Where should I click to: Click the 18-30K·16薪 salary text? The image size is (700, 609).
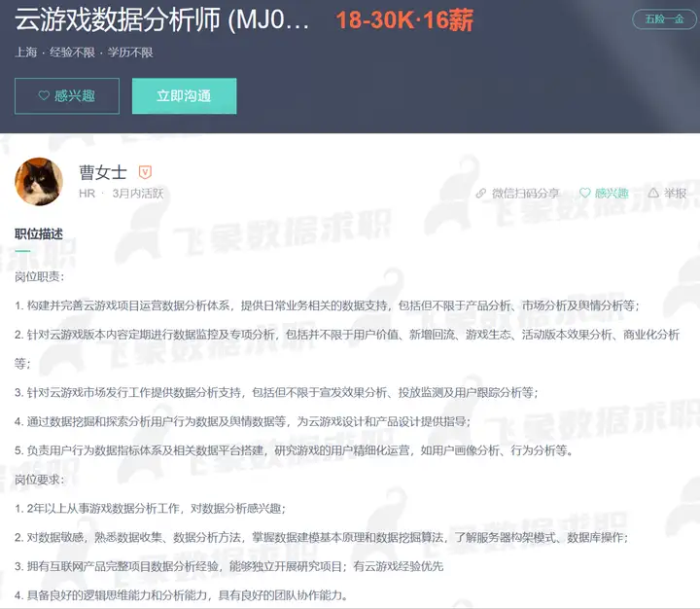[x=404, y=20]
